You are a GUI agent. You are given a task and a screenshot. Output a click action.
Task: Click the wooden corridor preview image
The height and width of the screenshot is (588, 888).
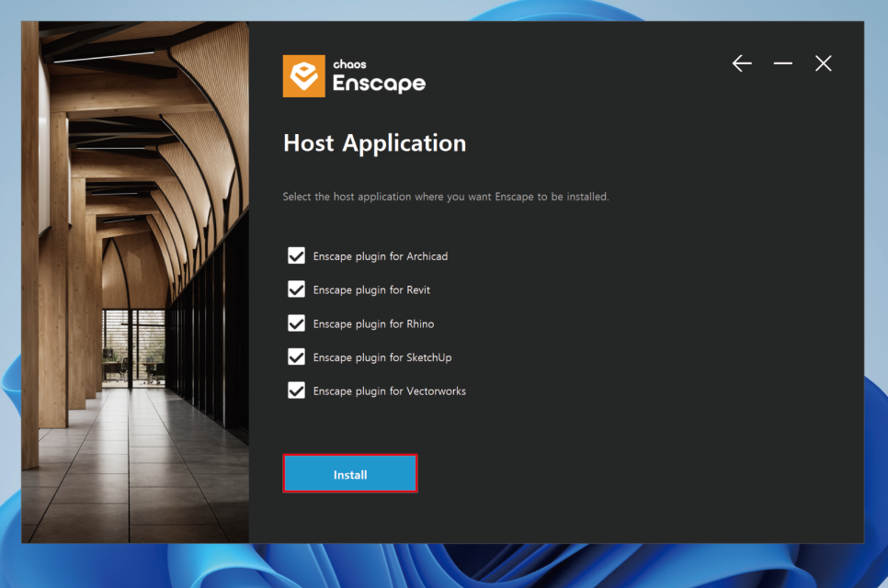(x=135, y=282)
